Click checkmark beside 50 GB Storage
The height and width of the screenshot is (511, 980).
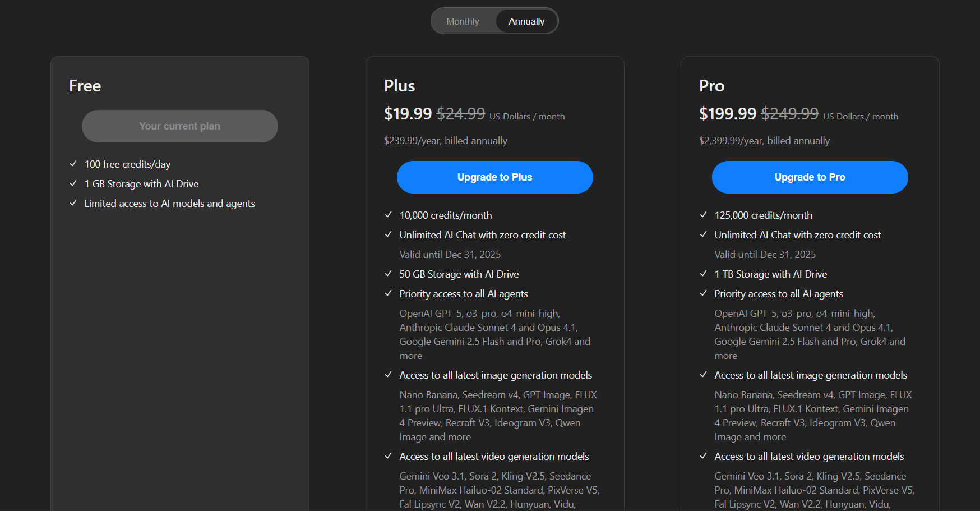click(x=388, y=274)
